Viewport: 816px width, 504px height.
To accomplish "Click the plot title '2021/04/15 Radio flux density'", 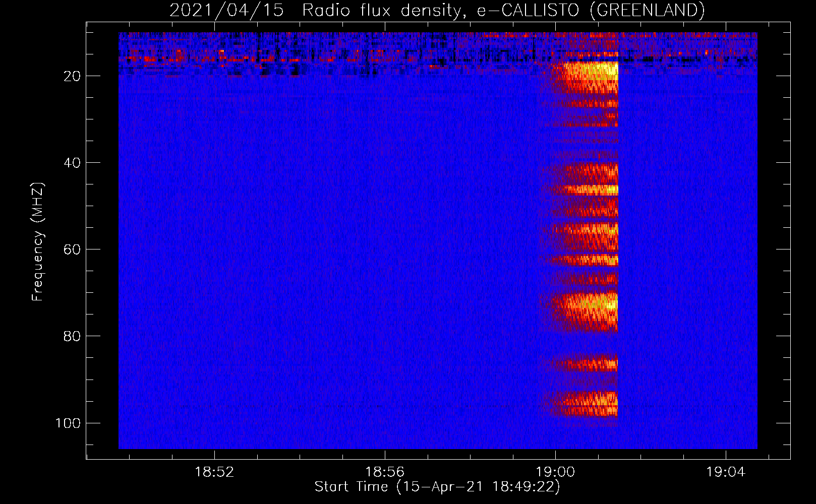I will tap(437, 10).
